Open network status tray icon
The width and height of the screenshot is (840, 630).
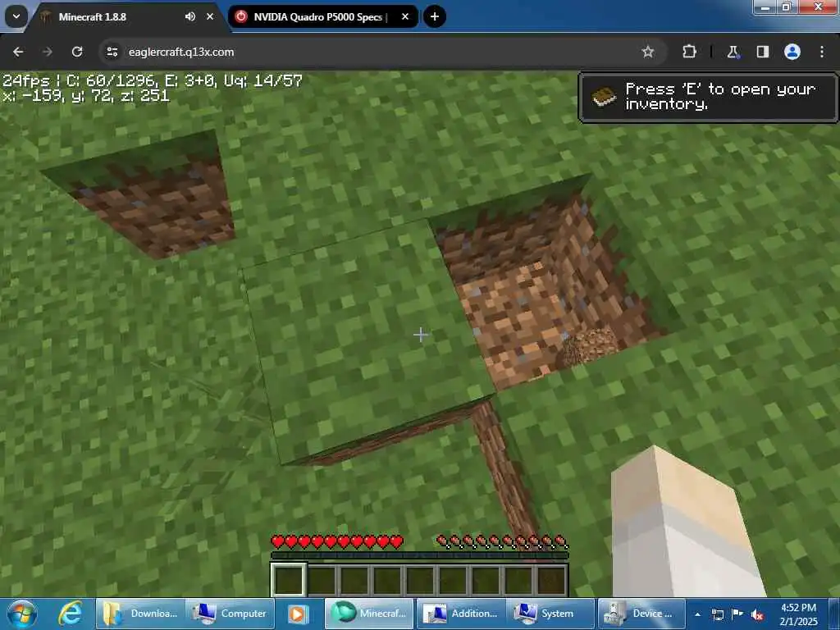click(718, 614)
